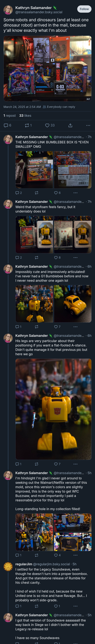Click the Follow button

point(84,9)
